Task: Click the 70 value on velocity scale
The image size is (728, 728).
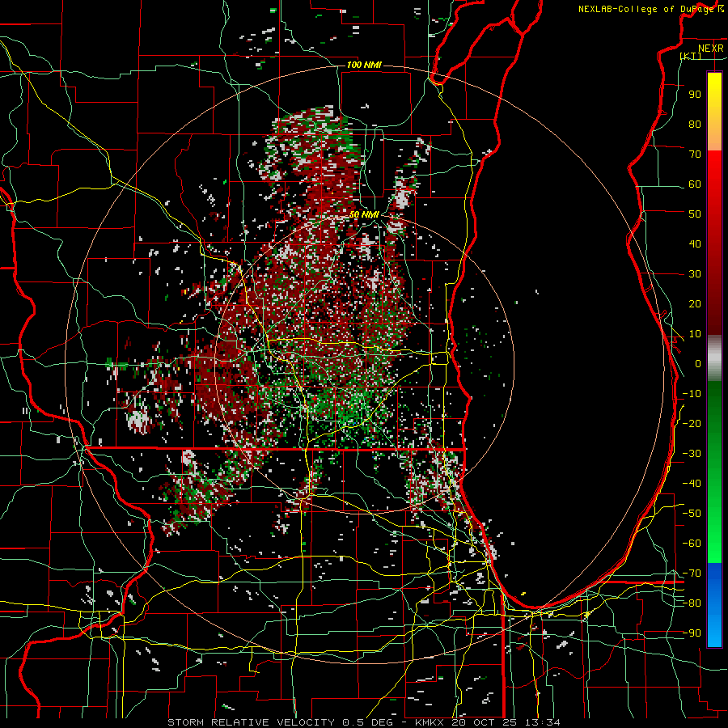Action: click(695, 154)
